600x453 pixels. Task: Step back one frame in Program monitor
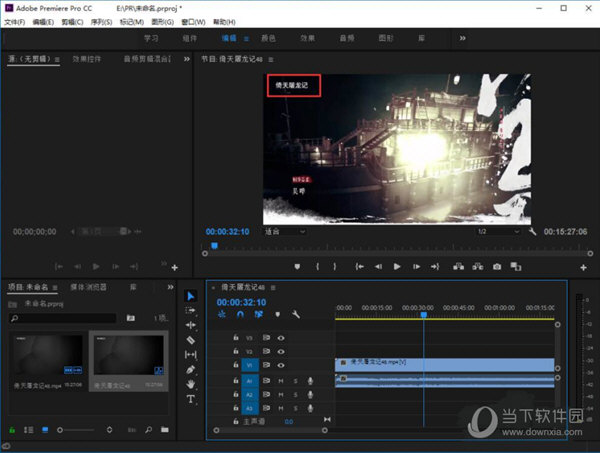378,267
